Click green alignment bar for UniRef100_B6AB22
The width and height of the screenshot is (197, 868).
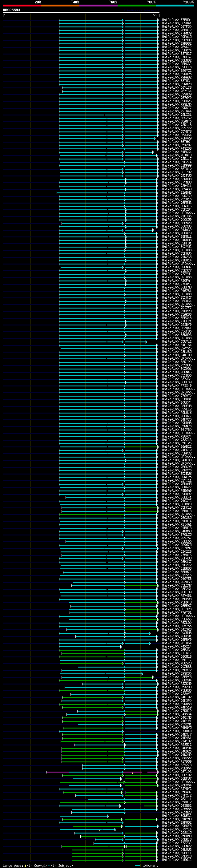pos(141,447)
